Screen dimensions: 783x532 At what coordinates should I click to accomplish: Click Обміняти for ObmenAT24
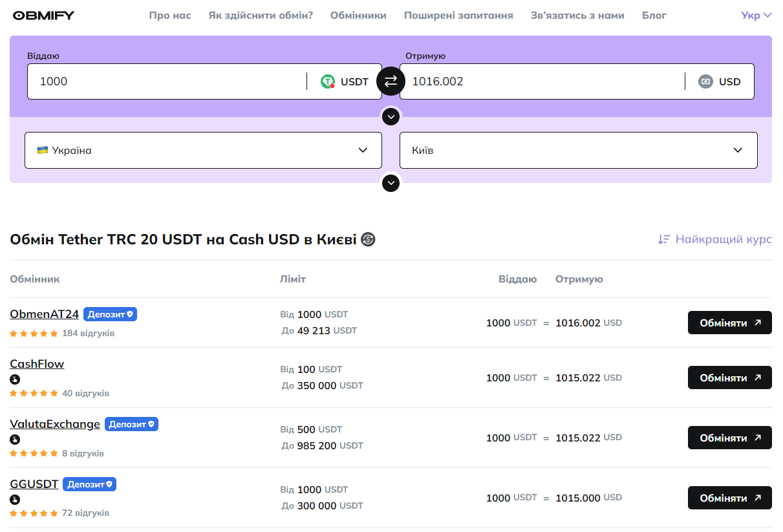click(x=730, y=323)
